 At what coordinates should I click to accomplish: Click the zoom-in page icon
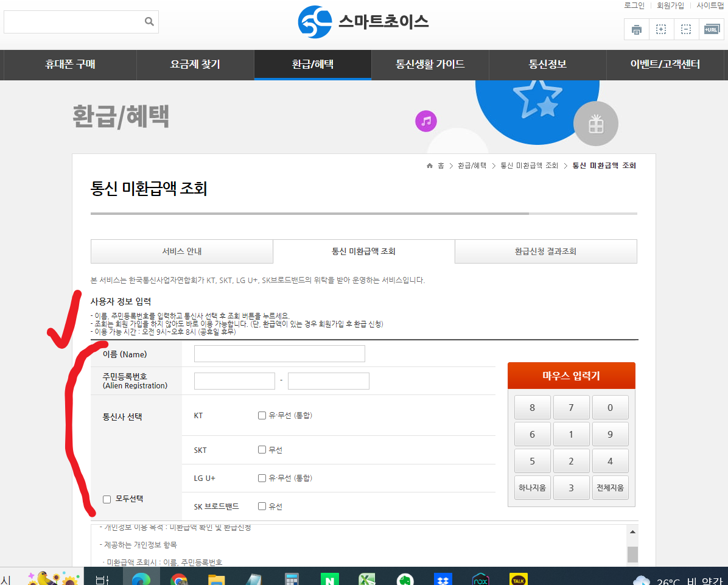tap(661, 30)
